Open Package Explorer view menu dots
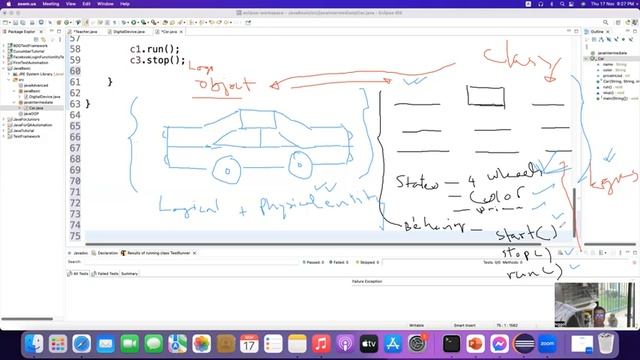This screenshot has height=360, width=640. click(x=60, y=39)
